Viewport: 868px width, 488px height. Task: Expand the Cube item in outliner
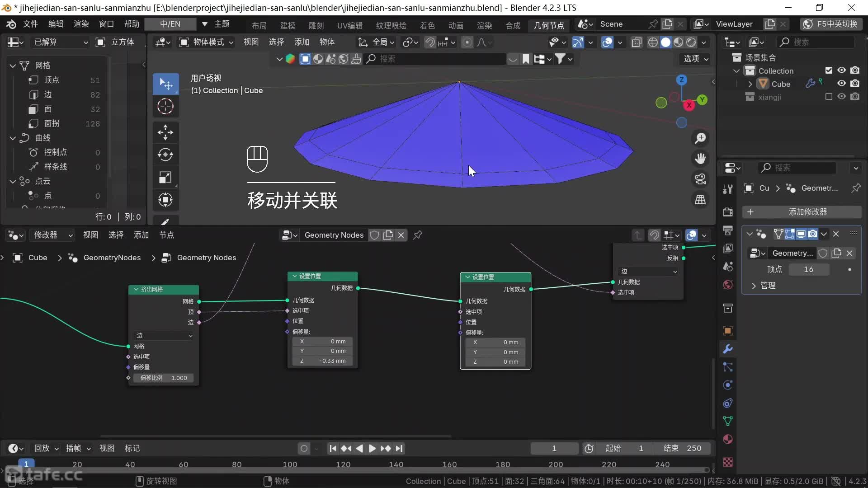[x=750, y=84]
